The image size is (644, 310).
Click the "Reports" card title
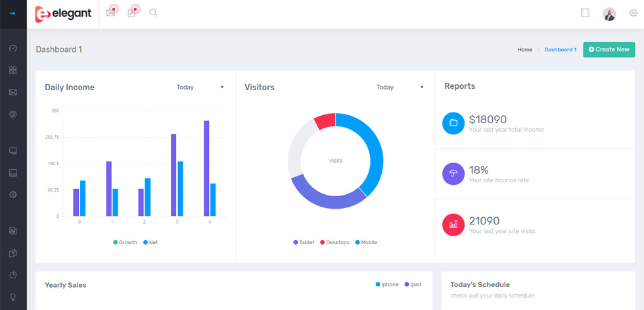coord(459,86)
